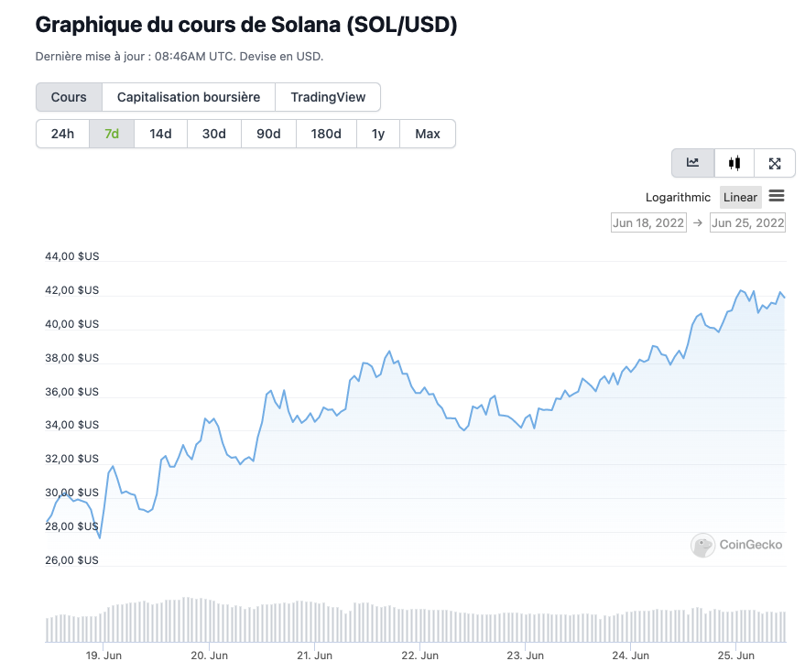Open the Cours tab
The height and width of the screenshot is (672, 805).
tap(69, 97)
